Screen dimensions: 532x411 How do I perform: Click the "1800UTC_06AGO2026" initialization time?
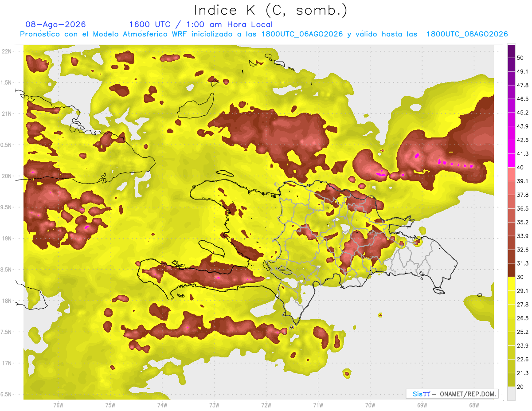pyautogui.click(x=302, y=34)
